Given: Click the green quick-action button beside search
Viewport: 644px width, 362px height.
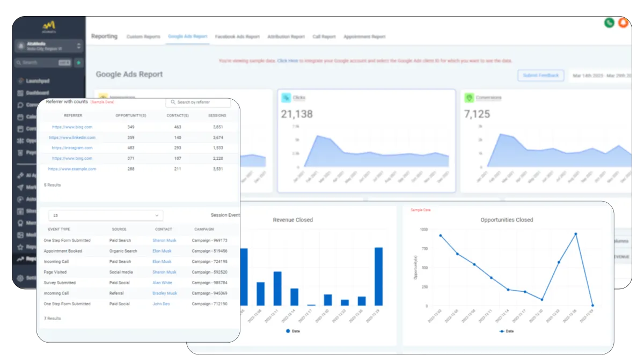Looking at the screenshot, I should tap(79, 63).
